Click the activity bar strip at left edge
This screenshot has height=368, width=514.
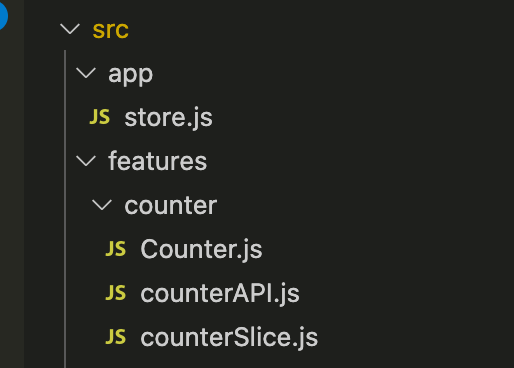(12, 200)
